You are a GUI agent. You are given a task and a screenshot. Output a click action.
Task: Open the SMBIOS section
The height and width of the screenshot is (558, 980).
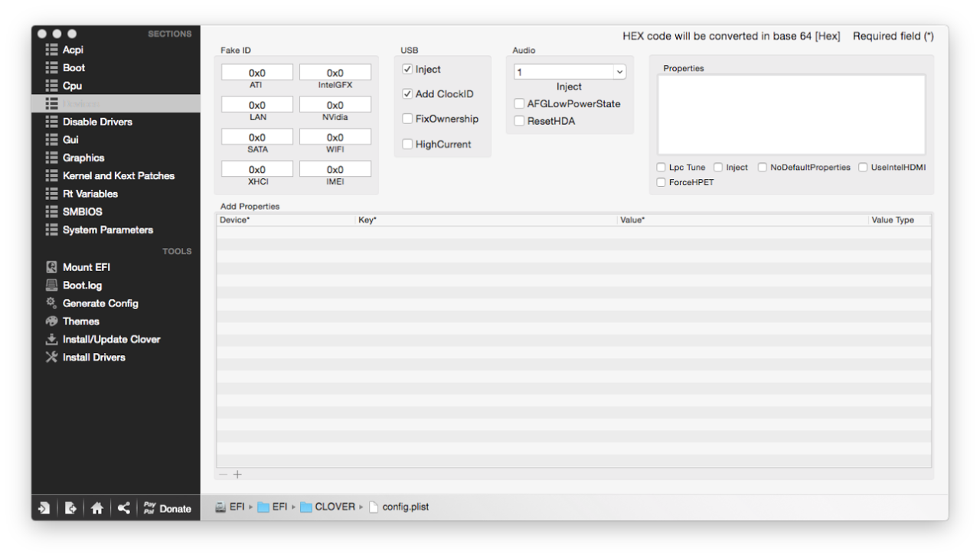pos(116,211)
